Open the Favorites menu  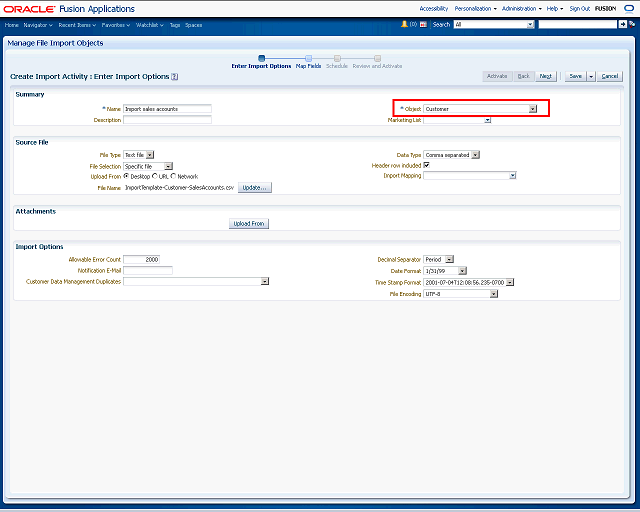[116, 25]
